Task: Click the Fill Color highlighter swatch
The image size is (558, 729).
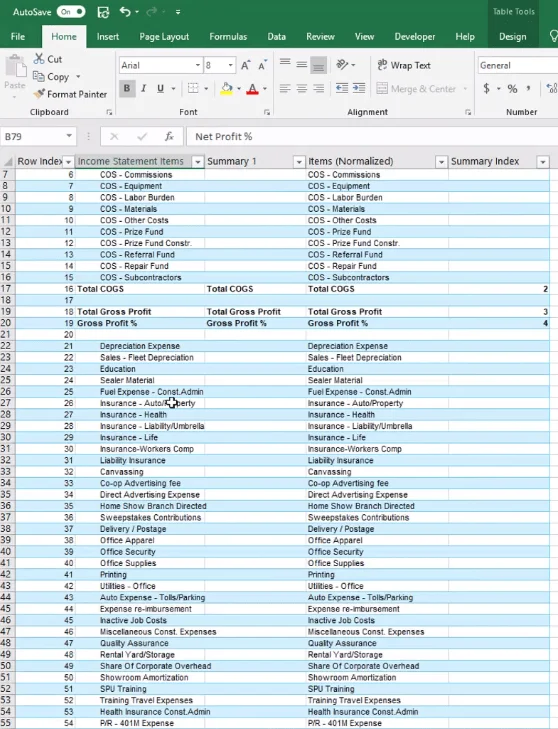Action: tap(226, 88)
